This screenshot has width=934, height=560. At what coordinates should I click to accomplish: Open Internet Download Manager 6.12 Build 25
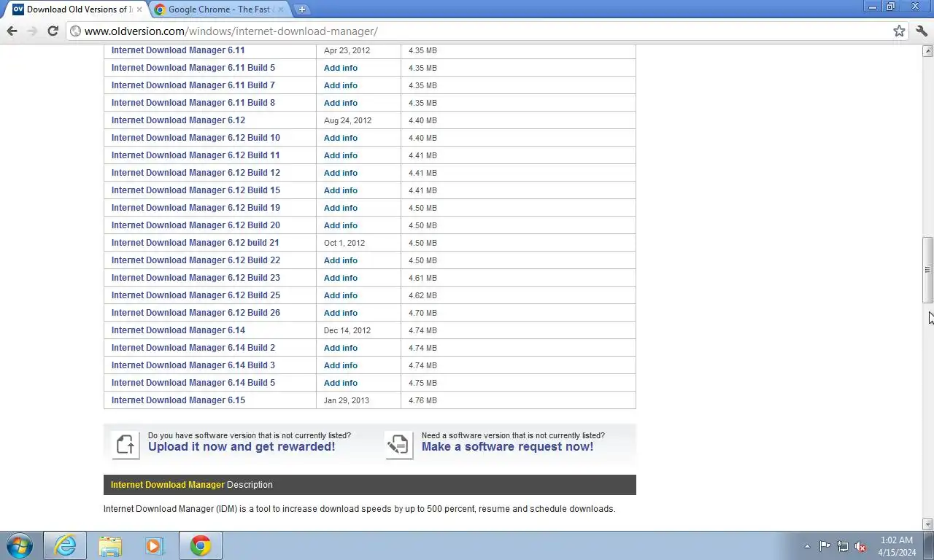196,295
